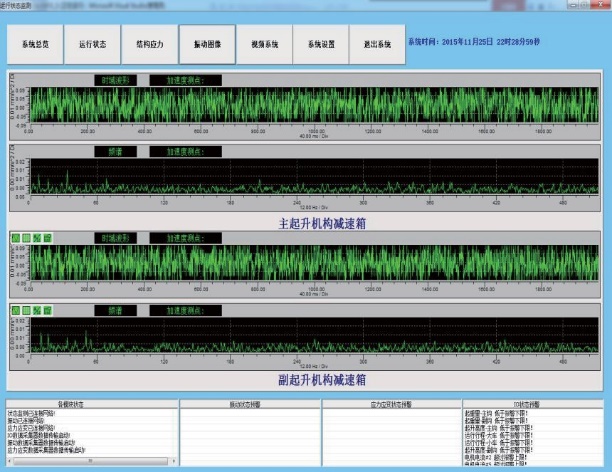Switch to the 运行状态 tab
612x472 pixels.
coord(95,45)
